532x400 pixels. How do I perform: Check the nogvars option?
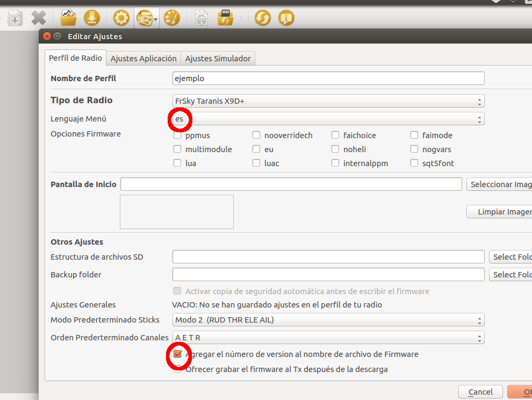tap(414, 149)
